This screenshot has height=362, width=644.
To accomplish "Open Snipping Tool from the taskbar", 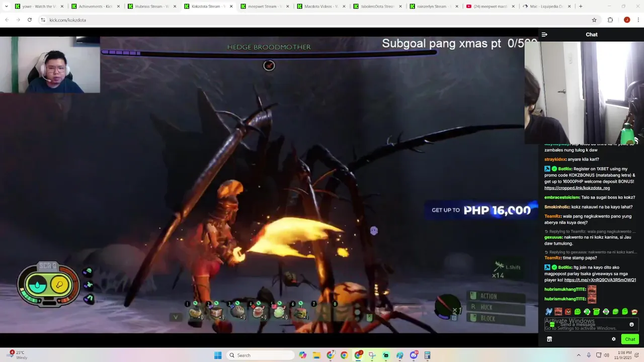I will [372, 355].
